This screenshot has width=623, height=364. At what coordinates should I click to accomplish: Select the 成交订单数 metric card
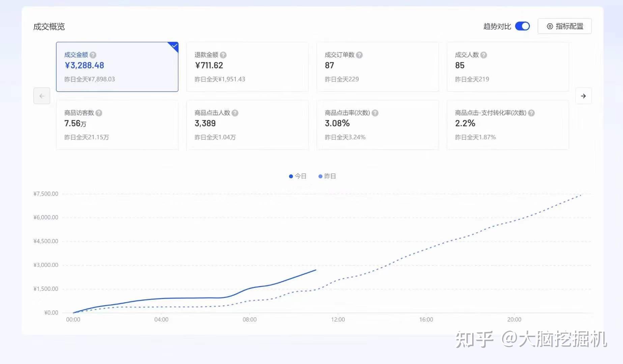tap(377, 67)
